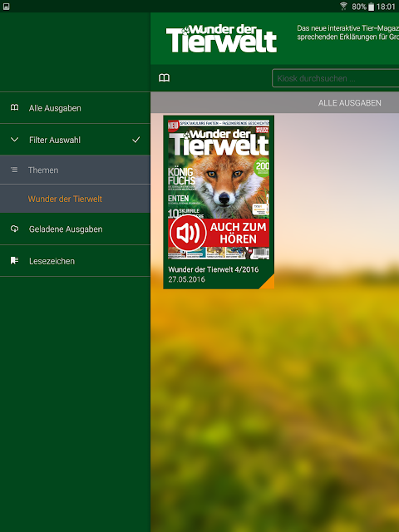Click the magazine description text in header

coord(347,32)
